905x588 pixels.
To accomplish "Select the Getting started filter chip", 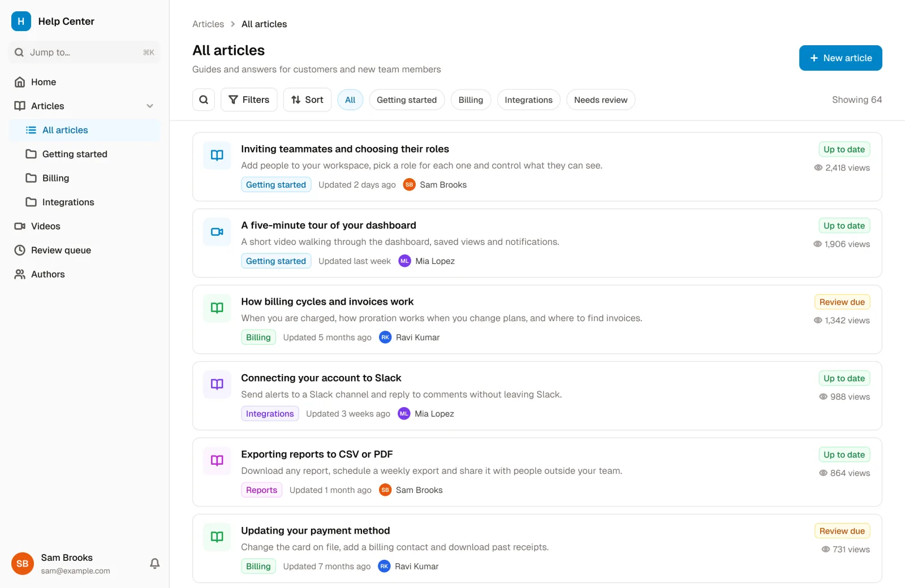I will [x=407, y=100].
